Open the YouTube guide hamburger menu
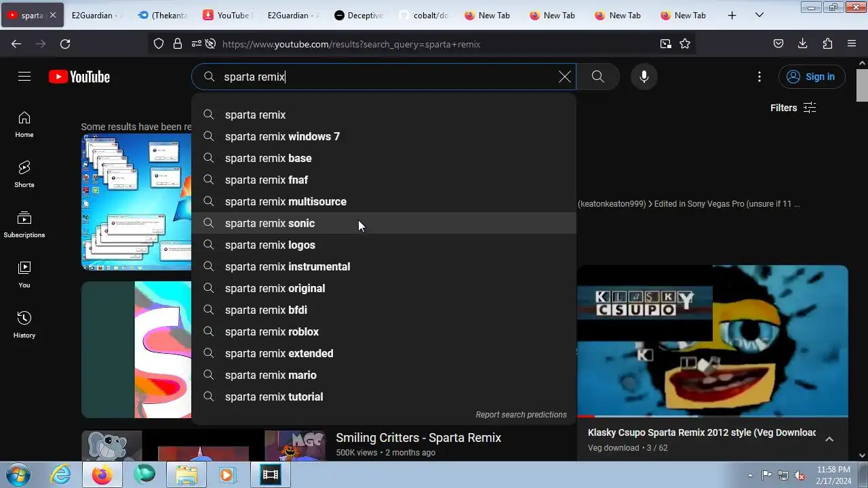868x488 pixels. (24, 77)
